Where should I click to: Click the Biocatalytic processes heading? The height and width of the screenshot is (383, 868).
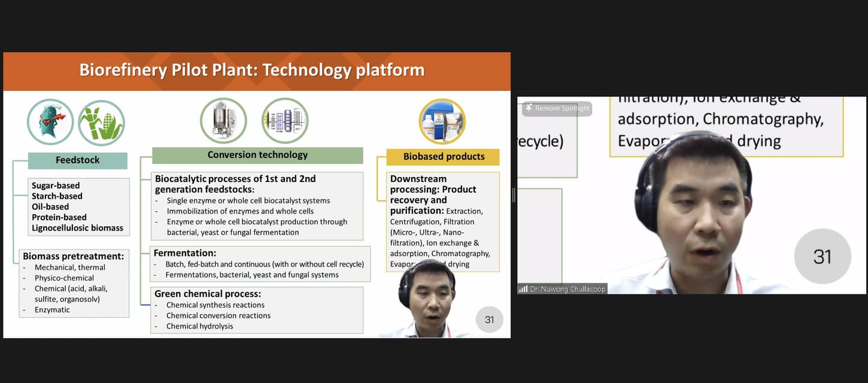(235, 184)
